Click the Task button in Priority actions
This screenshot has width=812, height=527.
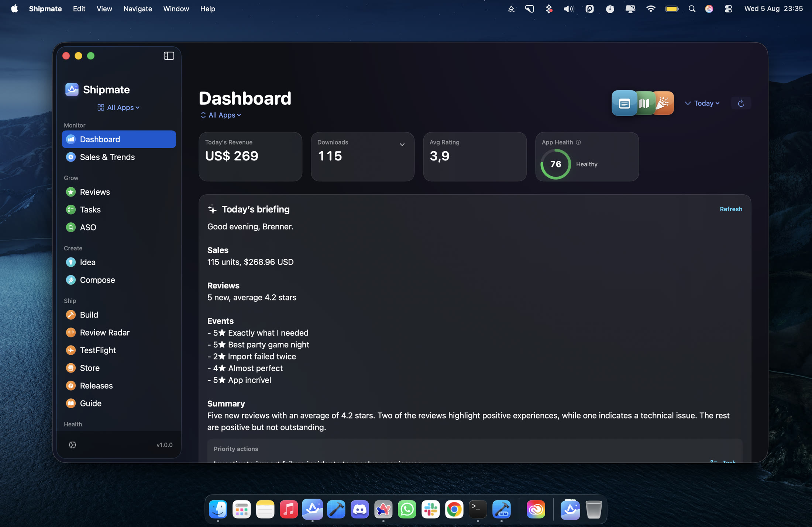click(723, 461)
